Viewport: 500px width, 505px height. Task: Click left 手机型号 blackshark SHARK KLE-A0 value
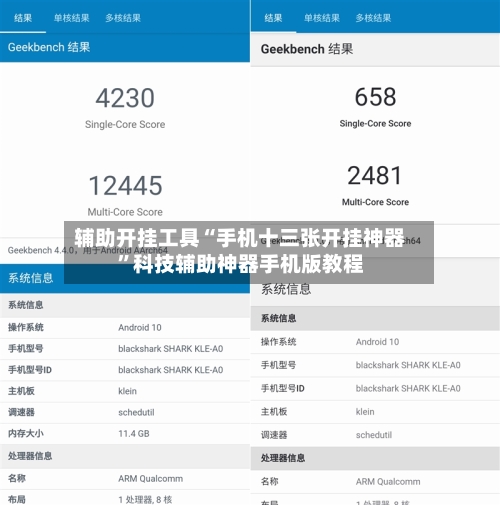[x=171, y=349]
